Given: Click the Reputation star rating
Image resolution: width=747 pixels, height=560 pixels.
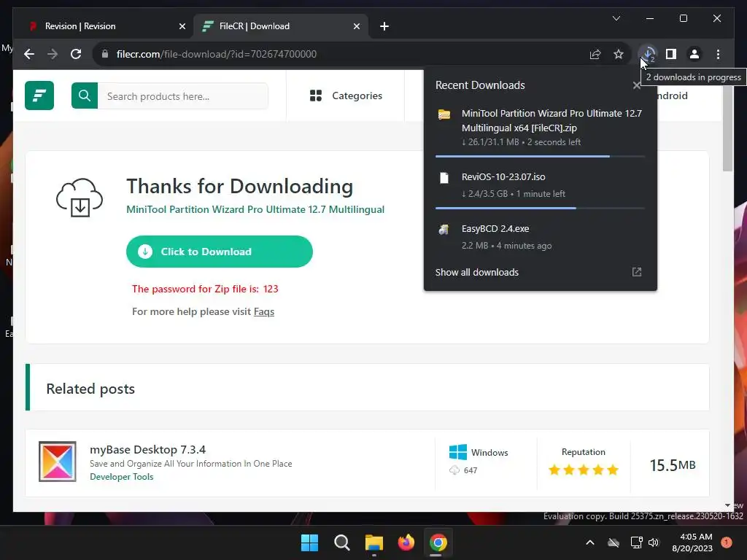Looking at the screenshot, I should [x=583, y=470].
